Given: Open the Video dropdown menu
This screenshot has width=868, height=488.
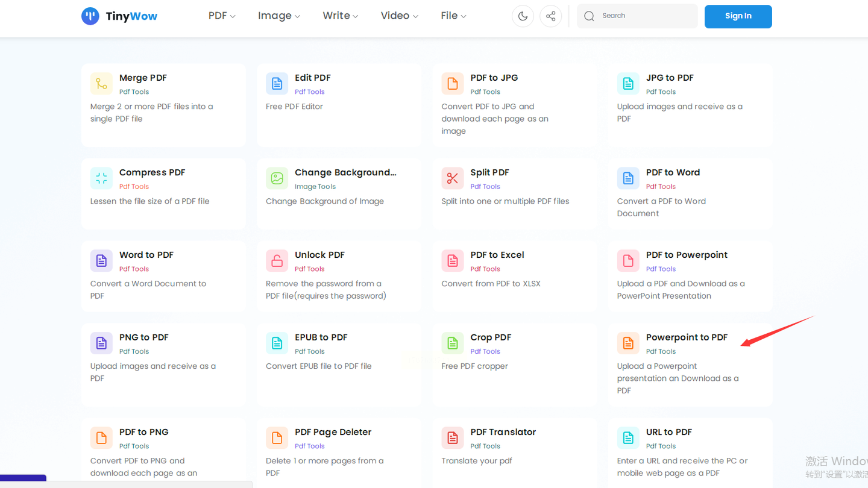Looking at the screenshot, I should tap(399, 16).
